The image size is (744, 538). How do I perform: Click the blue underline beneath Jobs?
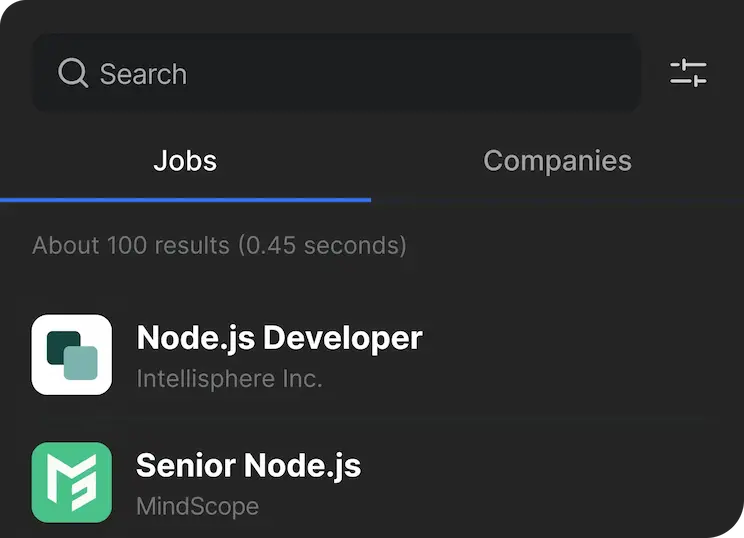coord(185,199)
